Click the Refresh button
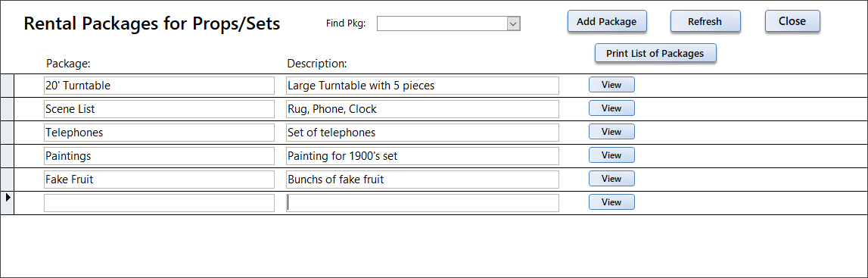 tap(705, 22)
